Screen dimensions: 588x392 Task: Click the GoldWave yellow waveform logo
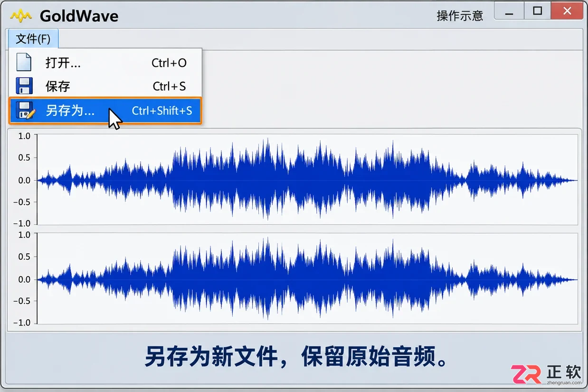tap(21, 17)
